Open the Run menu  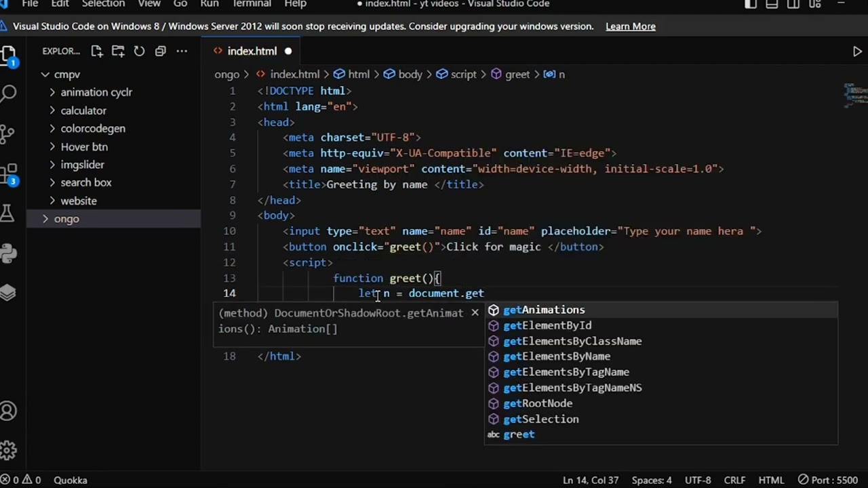click(x=210, y=4)
